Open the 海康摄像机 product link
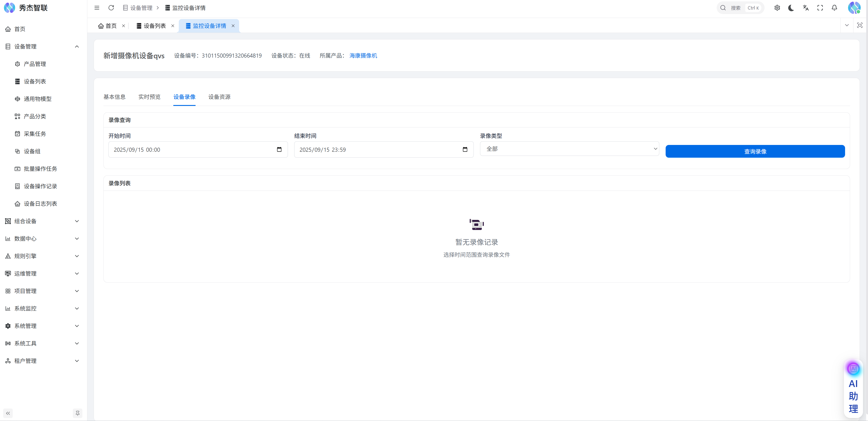Image resolution: width=868 pixels, height=421 pixels. pos(363,56)
